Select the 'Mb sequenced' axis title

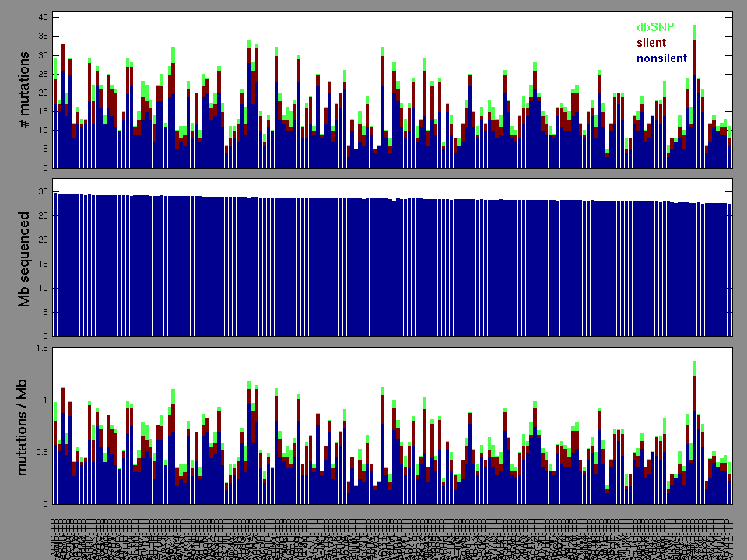(25, 258)
